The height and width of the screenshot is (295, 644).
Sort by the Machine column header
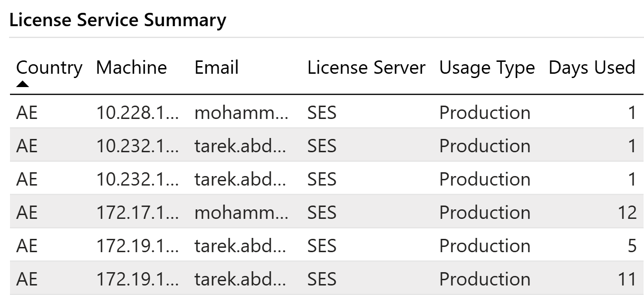pos(131,68)
